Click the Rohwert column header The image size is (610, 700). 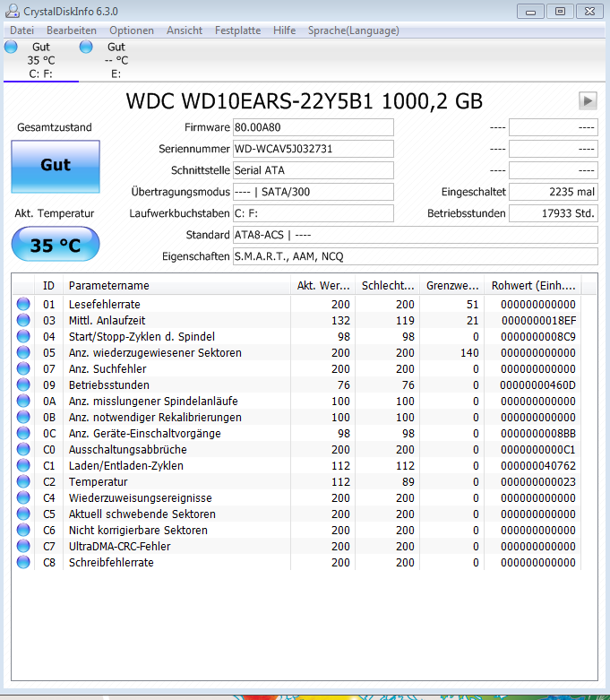click(533, 286)
